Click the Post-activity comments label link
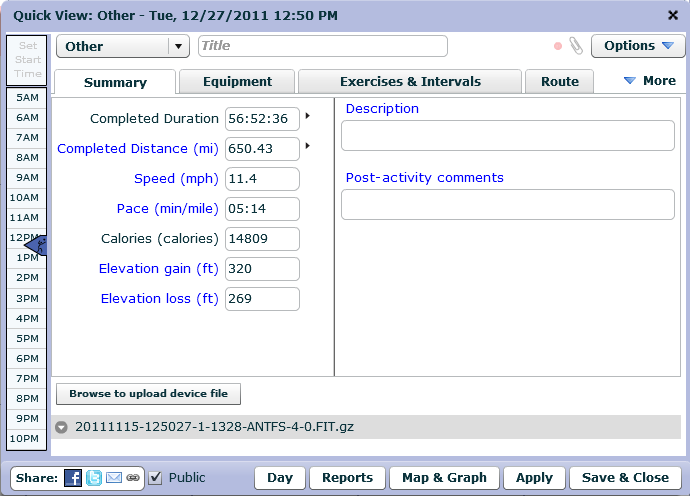Screen dimensions: 690x496 (424, 178)
